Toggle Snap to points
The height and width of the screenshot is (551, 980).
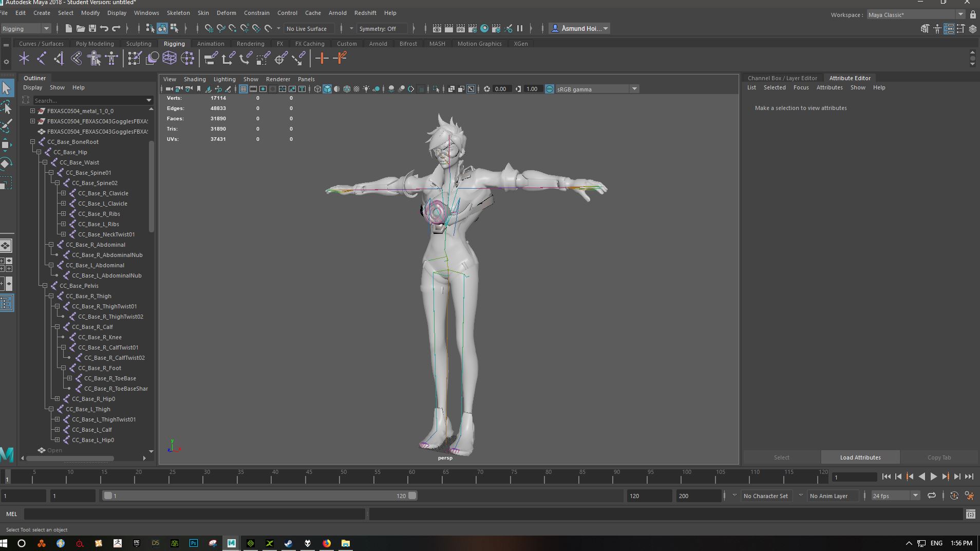pos(232,28)
